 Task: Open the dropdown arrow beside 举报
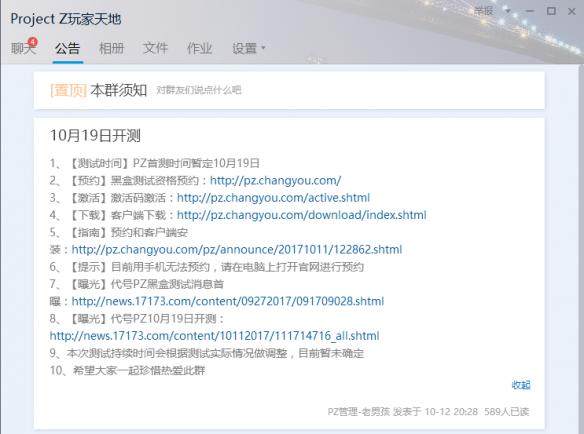click(x=508, y=11)
